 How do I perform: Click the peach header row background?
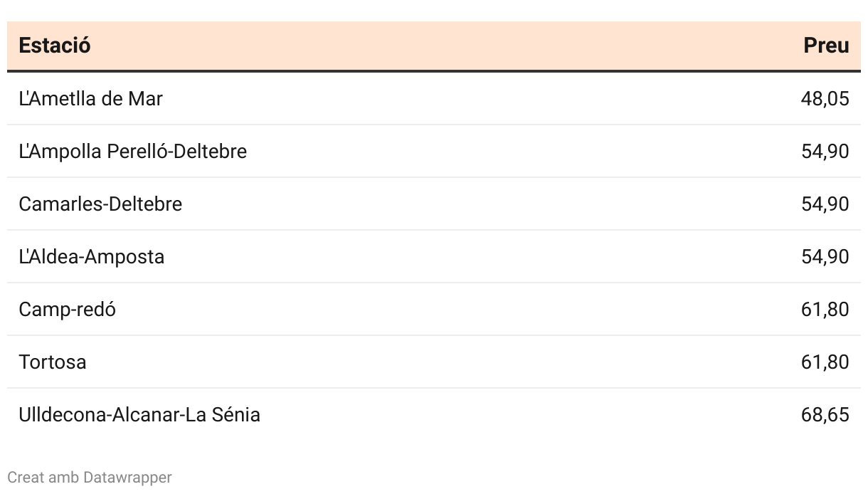click(x=434, y=46)
